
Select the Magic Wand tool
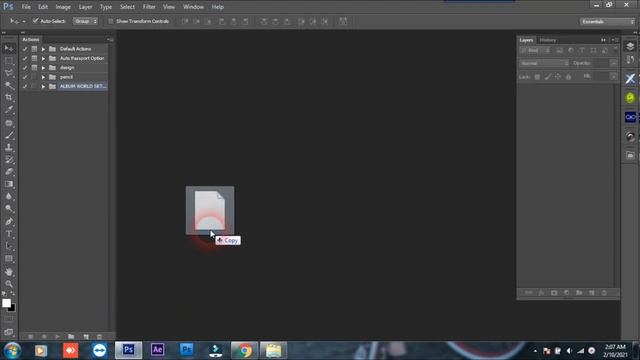pyautogui.click(x=9, y=85)
